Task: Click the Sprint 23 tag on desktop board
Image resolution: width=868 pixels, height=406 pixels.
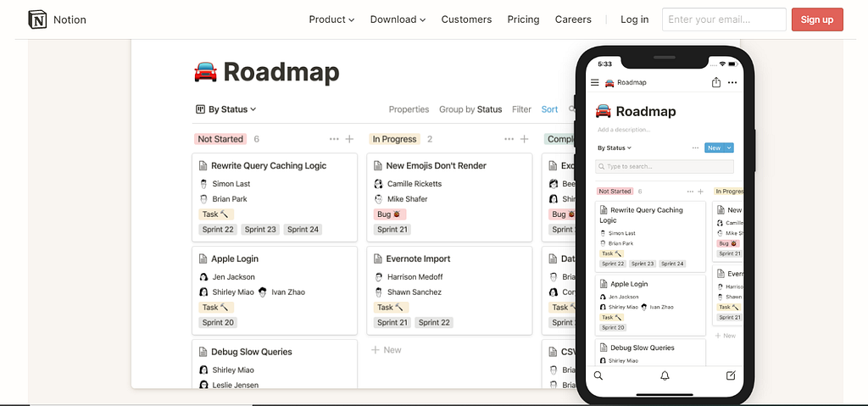Action: click(260, 230)
